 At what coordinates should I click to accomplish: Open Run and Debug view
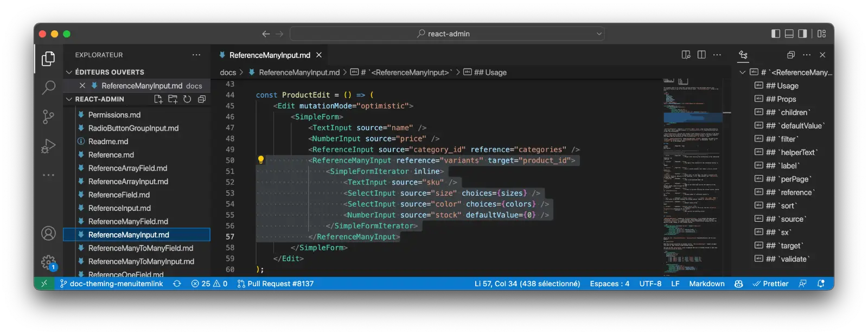pos(48,146)
